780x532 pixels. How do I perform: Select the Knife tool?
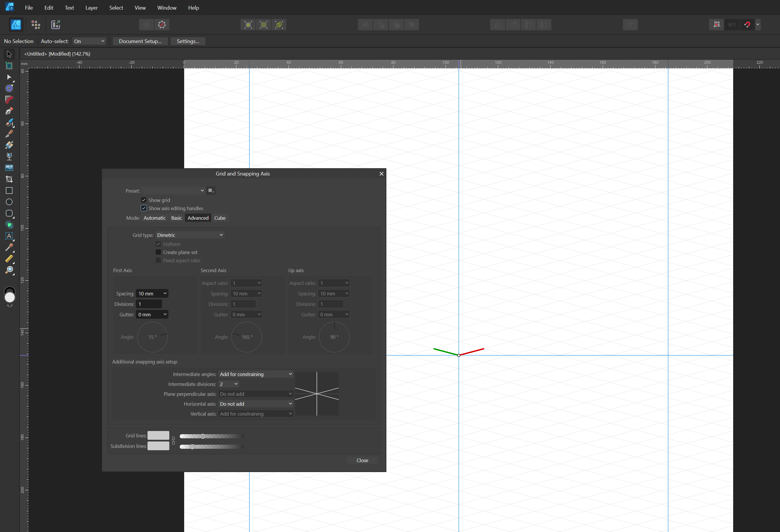click(9, 134)
